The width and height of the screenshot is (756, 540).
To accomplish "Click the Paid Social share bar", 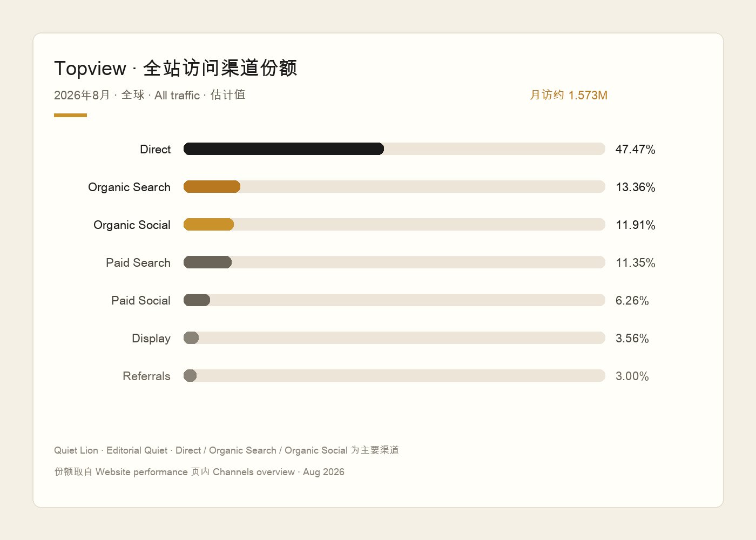I will tap(197, 300).
